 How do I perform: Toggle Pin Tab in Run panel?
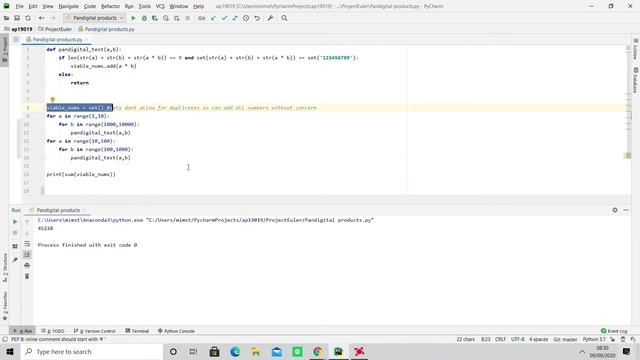click(x=15, y=260)
